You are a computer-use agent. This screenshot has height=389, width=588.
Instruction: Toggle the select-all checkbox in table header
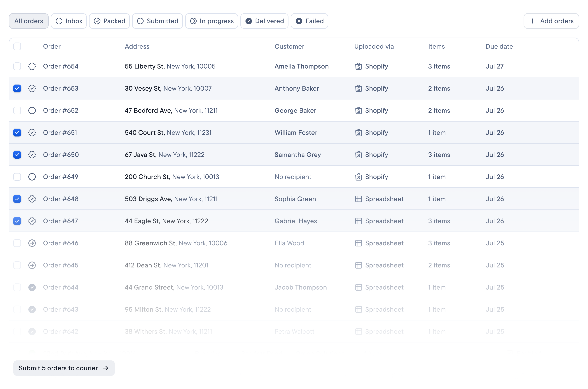(17, 46)
